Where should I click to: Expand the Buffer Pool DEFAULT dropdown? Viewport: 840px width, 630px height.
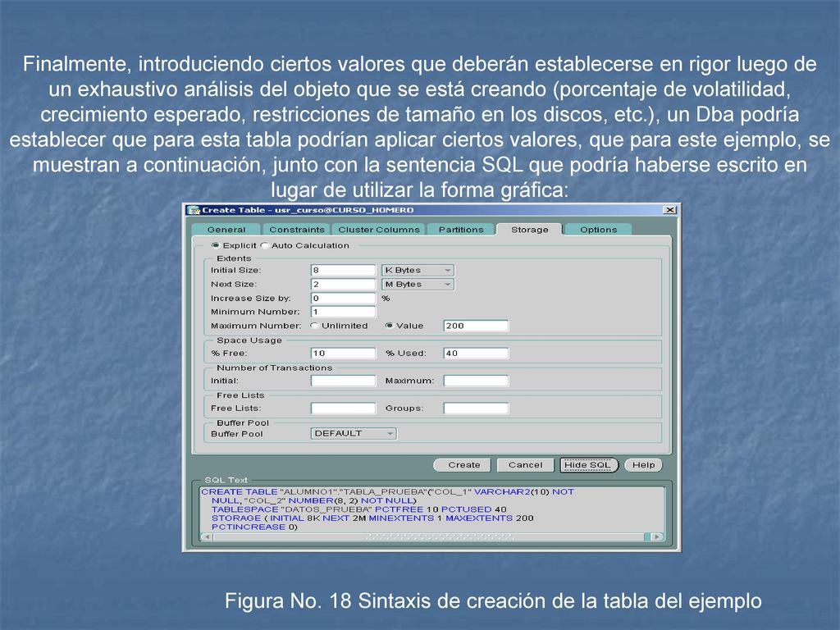pyautogui.click(x=354, y=433)
